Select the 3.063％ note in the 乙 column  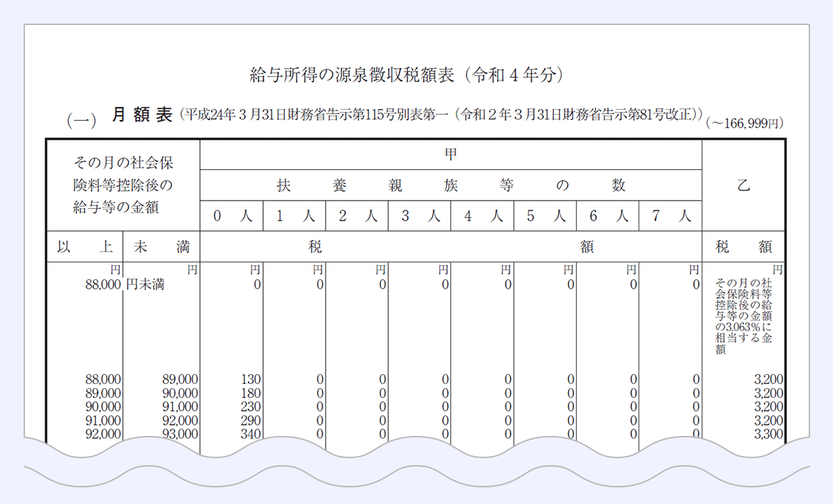tap(743, 319)
